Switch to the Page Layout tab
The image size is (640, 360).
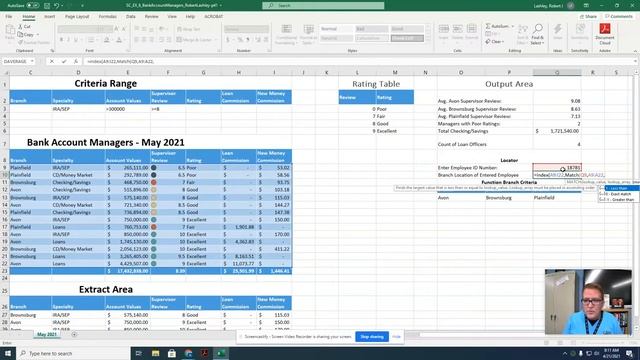point(77,17)
